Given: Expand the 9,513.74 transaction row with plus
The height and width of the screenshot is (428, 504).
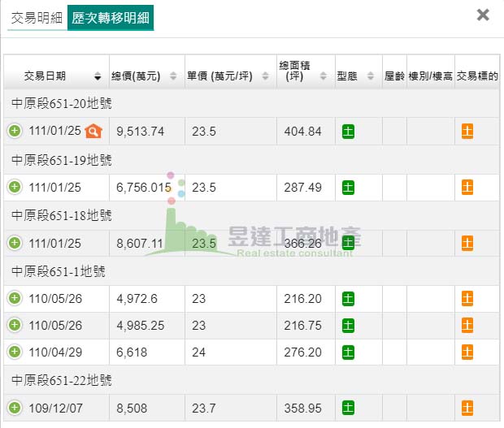Looking at the screenshot, I should coord(15,132).
